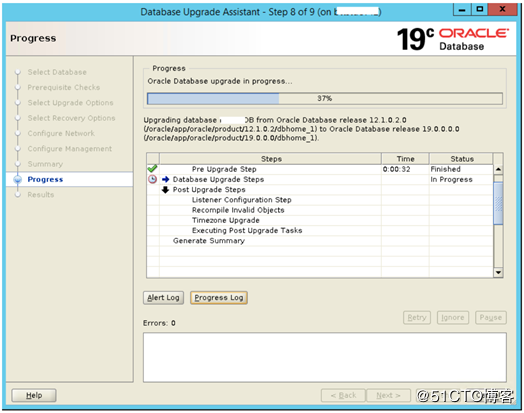Click the scroll up arrow in steps table
Viewport: 524px width, 413px height.
[498, 169]
